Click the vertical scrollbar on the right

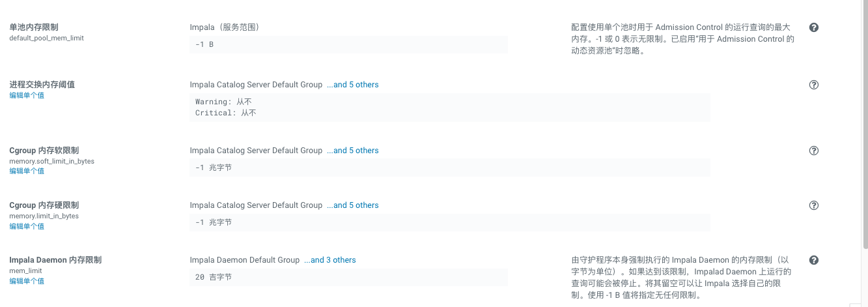[864, 124]
